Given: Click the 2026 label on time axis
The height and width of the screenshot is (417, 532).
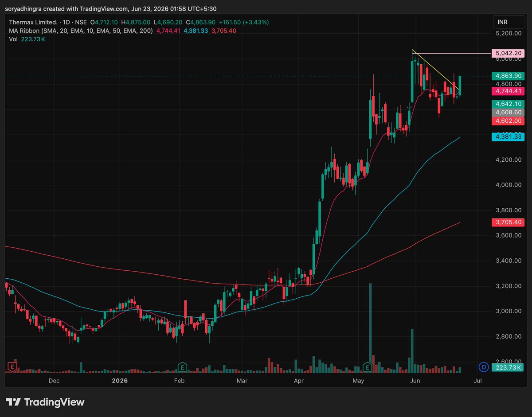Looking at the screenshot, I should pos(120,381).
